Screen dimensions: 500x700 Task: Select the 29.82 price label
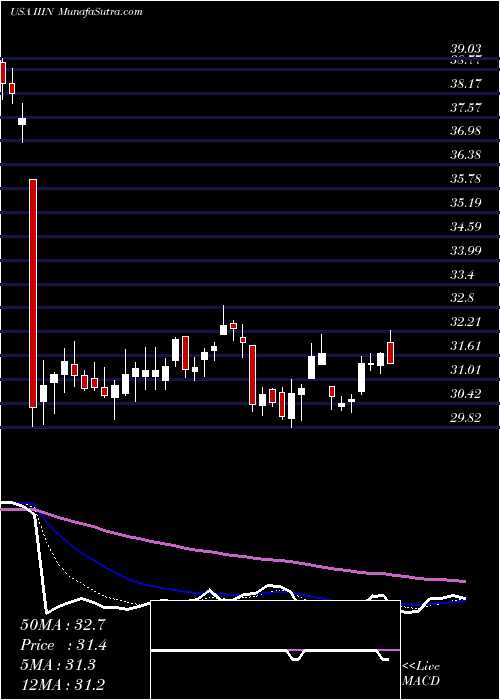pyautogui.click(x=467, y=418)
